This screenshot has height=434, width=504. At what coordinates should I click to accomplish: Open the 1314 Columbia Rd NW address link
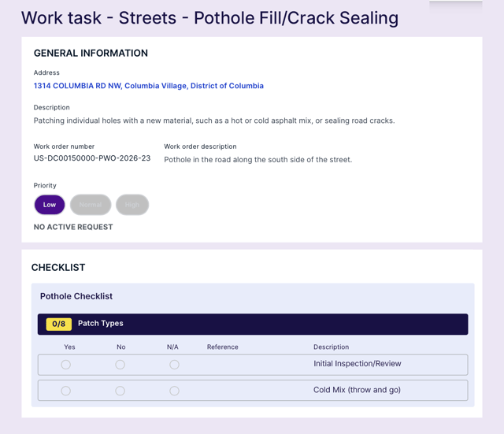pyautogui.click(x=148, y=86)
